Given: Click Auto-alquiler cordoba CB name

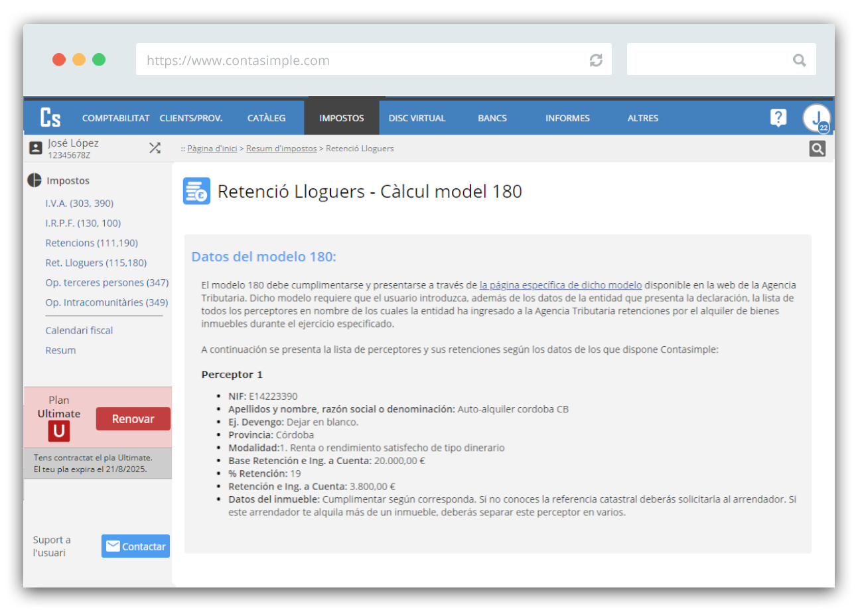Looking at the screenshot, I should click(x=513, y=409).
